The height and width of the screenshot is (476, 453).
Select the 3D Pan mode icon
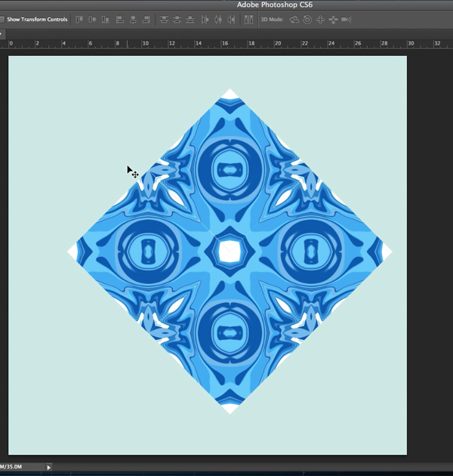tap(320, 20)
